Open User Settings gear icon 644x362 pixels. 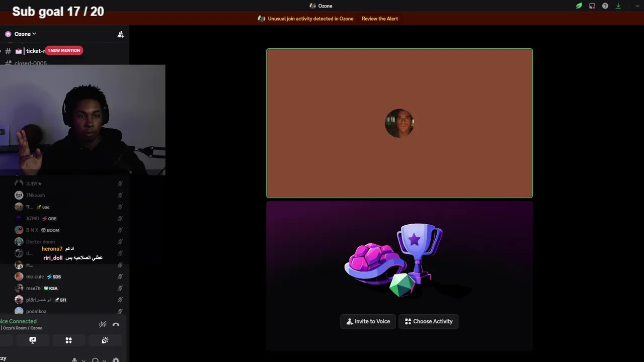[116, 360]
